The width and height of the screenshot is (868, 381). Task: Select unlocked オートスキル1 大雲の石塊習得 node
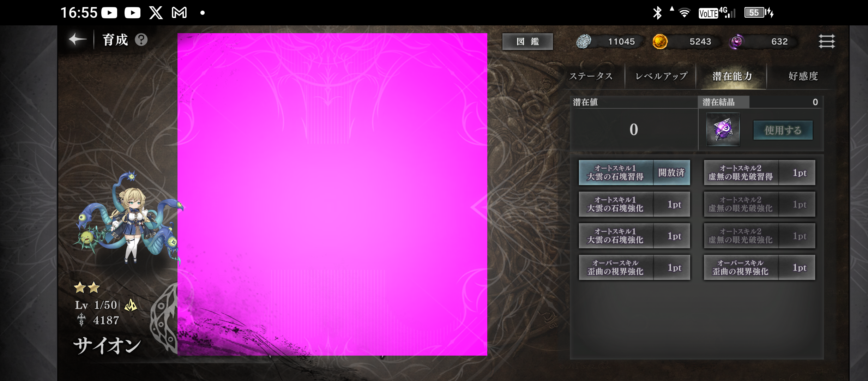(634, 173)
